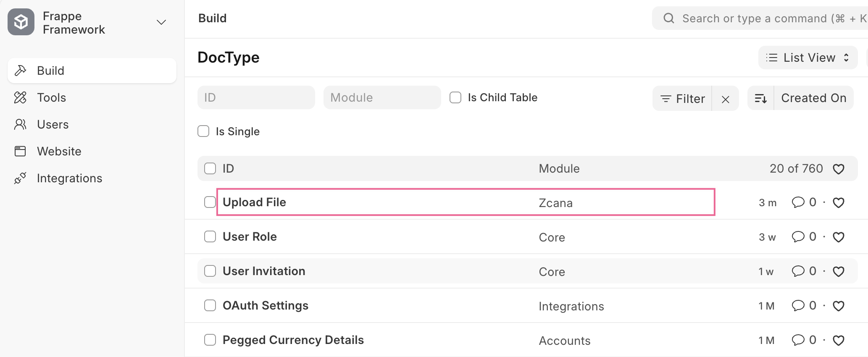This screenshot has width=868, height=357.
Task: Click header heart icon beside 20 of 760
Action: pyautogui.click(x=838, y=169)
